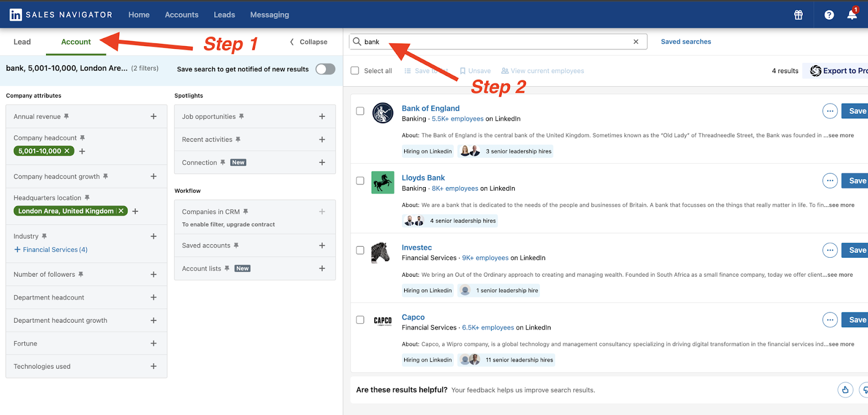
Task: Add suggested Financial Services industry filter
Action: point(51,250)
